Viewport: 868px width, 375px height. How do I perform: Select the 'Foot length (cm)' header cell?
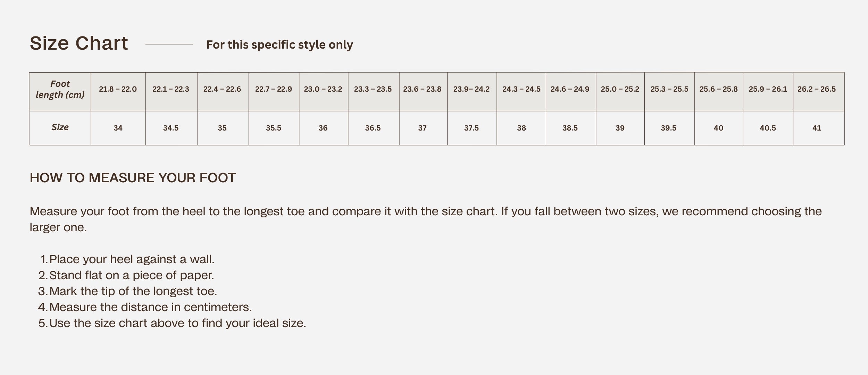(x=60, y=89)
